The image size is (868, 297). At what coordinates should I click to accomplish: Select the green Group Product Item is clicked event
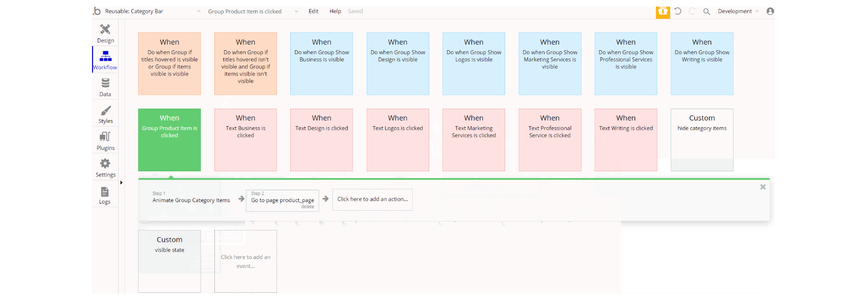(x=169, y=140)
